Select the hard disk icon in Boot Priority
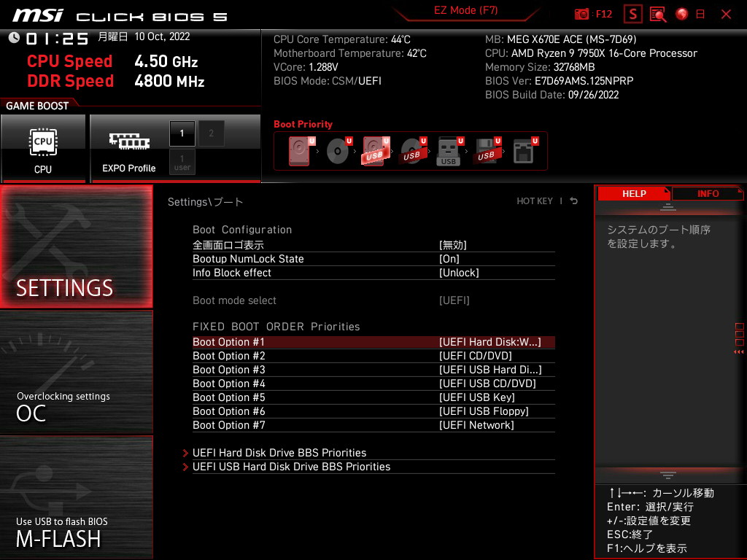Viewport: 747px width, 560px height. [301, 152]
